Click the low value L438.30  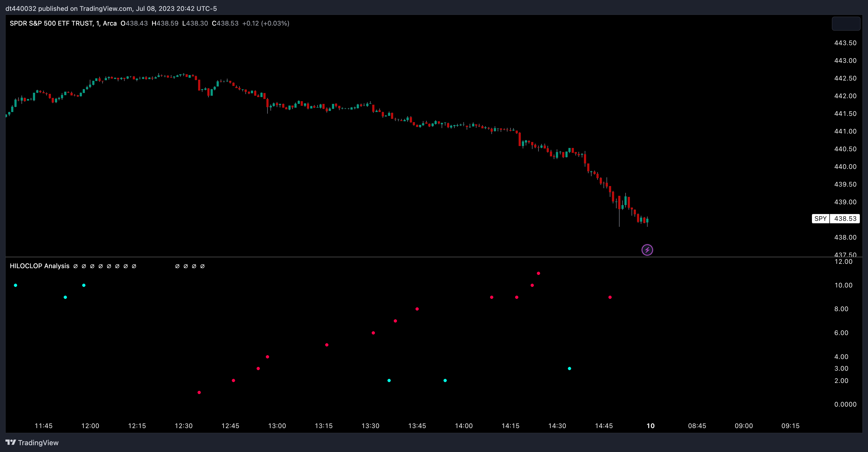[x=195, y=23]
